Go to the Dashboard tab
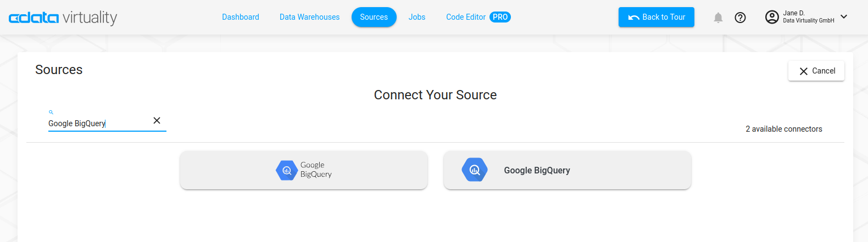 pyautogui.click(x=241, y=17)
